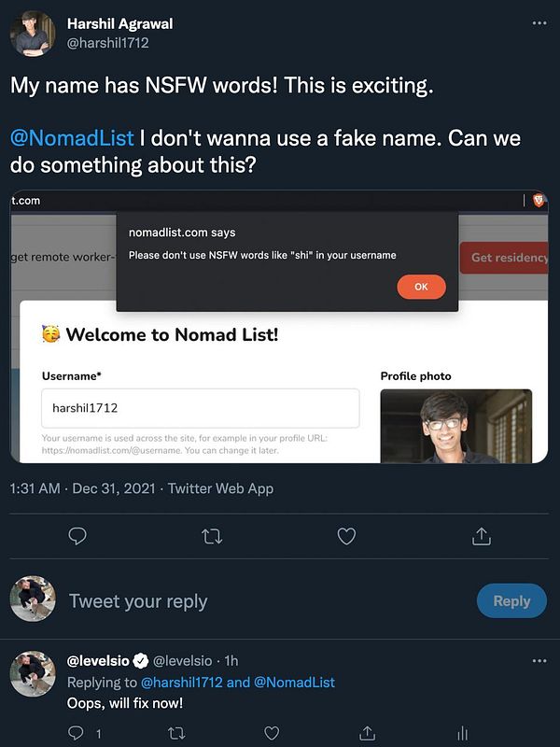This screenshot has width=560, height=747.
Task: Open Harshil Agrawal's profile avatar
Action: pyautogui.click(x=33, y=33)
